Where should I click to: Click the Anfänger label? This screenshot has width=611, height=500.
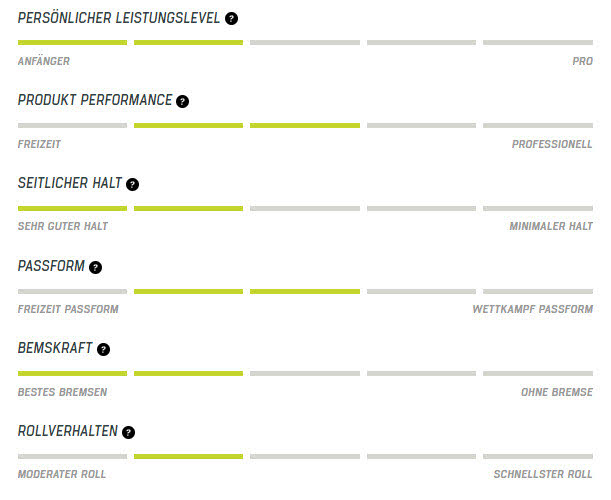coord(44,61)
